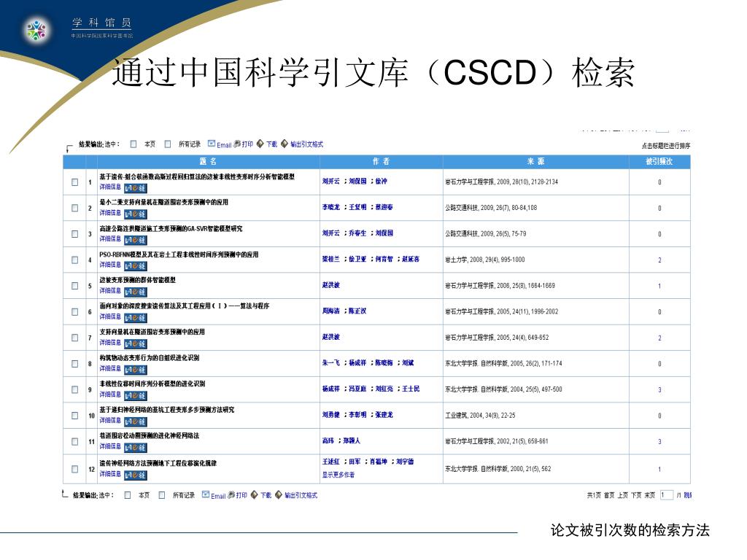Open 详细信息 link for record 8
Image resolution: width=747 pixels, height=560 pixels.
pyautogui.click(x=110, y=368)
